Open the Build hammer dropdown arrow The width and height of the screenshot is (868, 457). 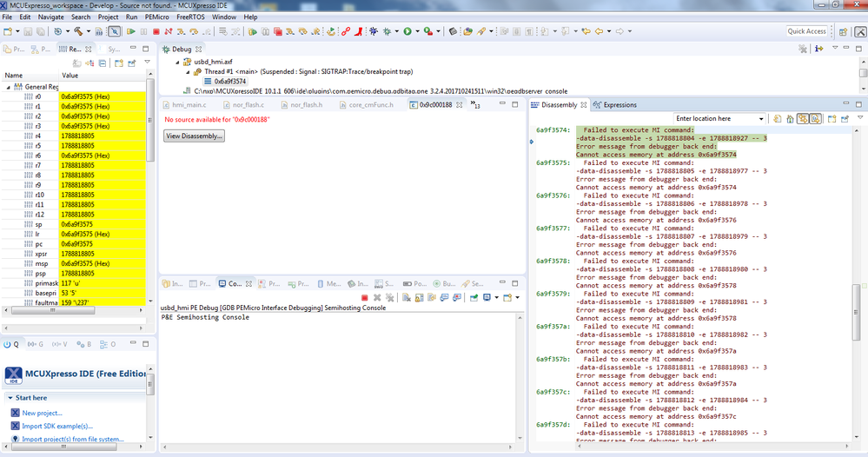(88, 31)
